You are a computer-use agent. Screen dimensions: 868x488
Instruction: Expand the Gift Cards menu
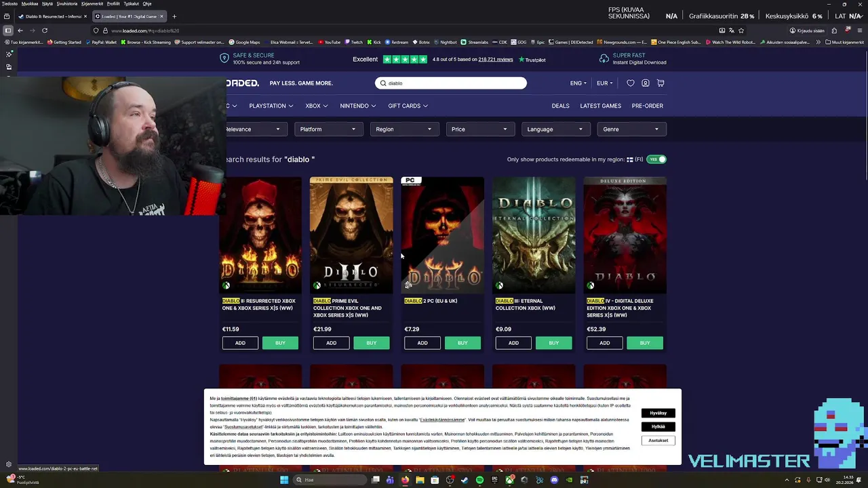[x=408, y=106]
